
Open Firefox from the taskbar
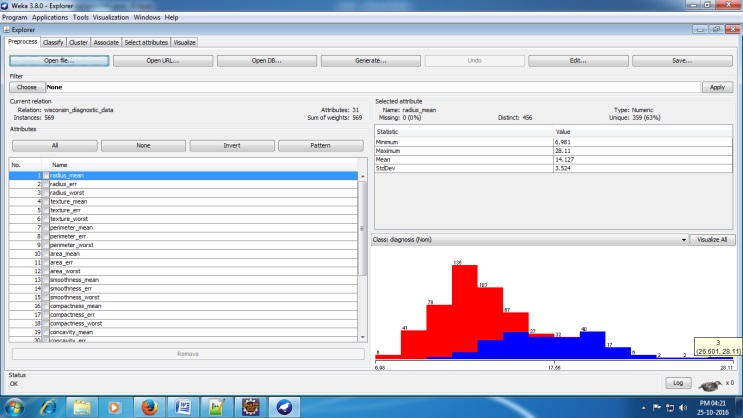click(148, 407)
